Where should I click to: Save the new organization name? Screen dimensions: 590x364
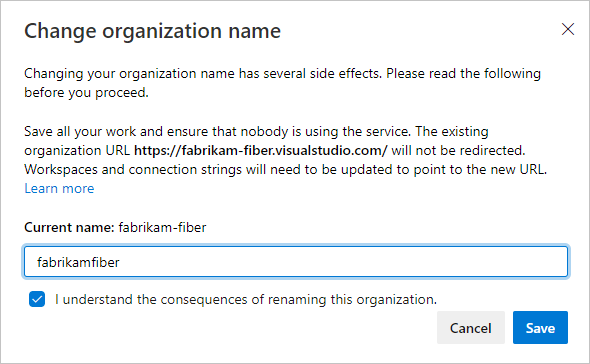540,327
